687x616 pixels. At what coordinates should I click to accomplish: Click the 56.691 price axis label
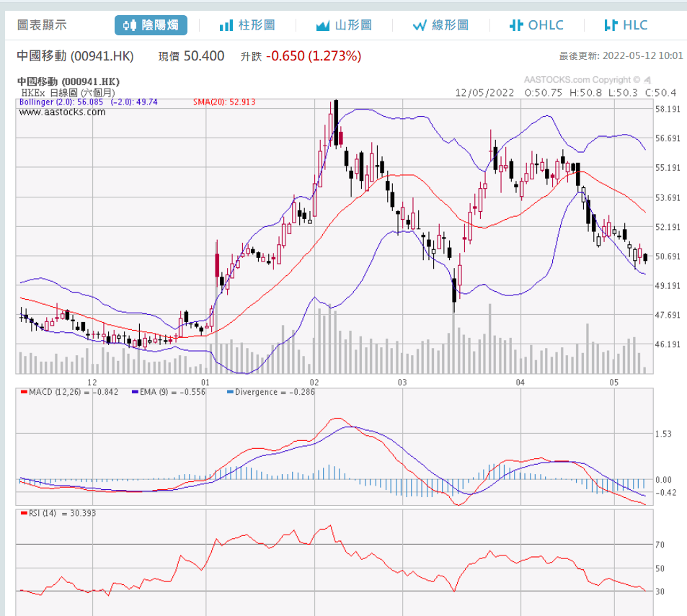pos(668,138)
